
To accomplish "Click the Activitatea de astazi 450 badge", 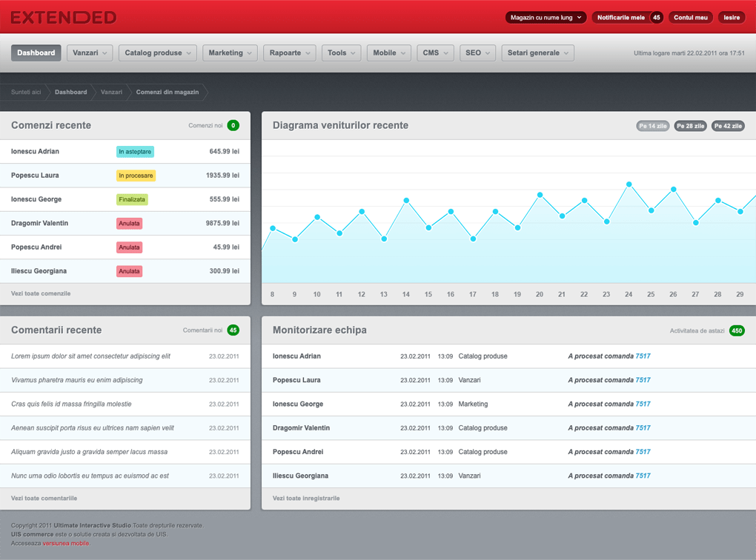I will (x=737, y=330).
